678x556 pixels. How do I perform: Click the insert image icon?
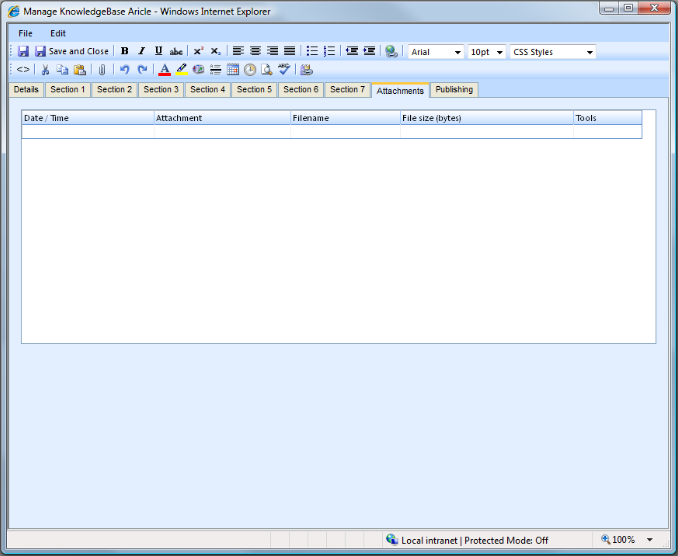[x=198, y=69]
